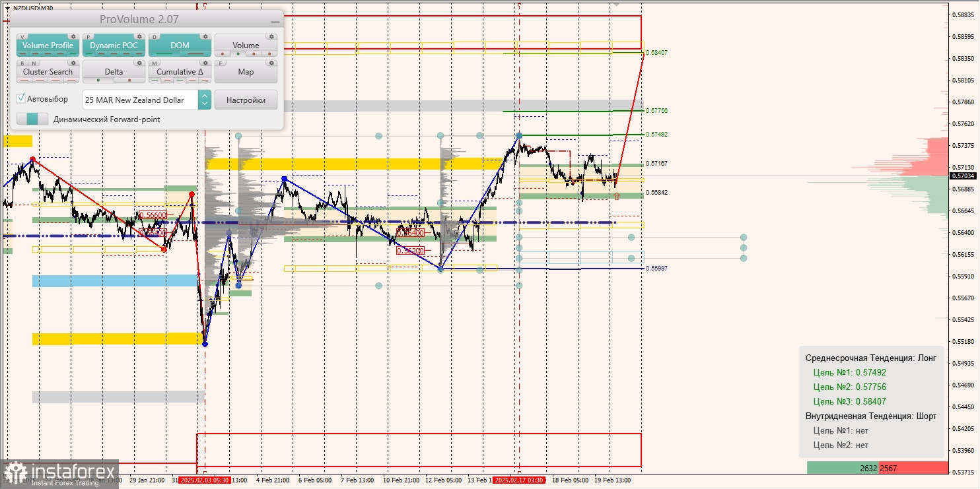This screenshot has width=980, height=489.
Task: Toggle the Volume Profile indicator
Action: coord(48,45)
